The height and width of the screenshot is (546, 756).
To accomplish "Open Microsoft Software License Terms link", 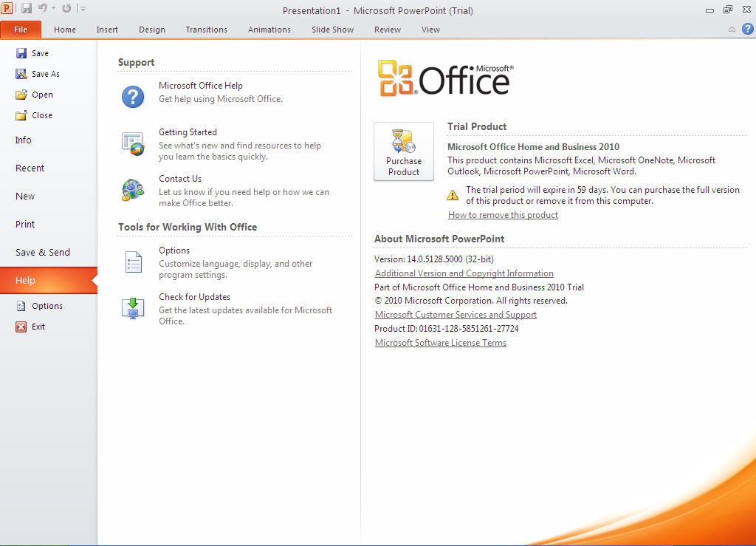I will click(x=441, y=343).
